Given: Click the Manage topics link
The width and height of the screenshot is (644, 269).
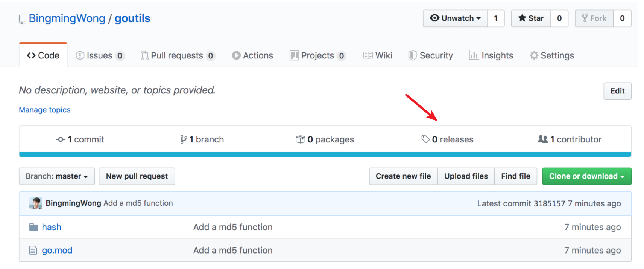Looking at the screenshot, I should coord(45,110).
